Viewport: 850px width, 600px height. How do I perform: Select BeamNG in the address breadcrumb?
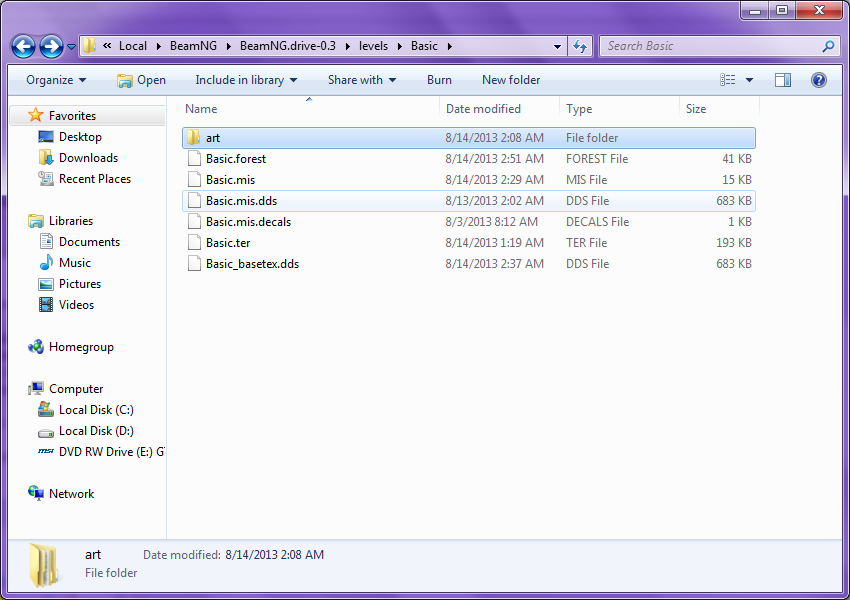[x=194, y=46]
